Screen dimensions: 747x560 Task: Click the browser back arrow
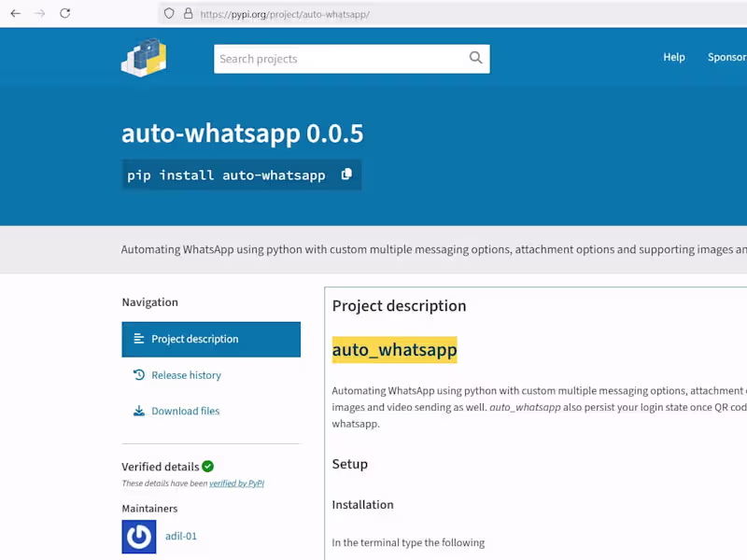[15, 13]
